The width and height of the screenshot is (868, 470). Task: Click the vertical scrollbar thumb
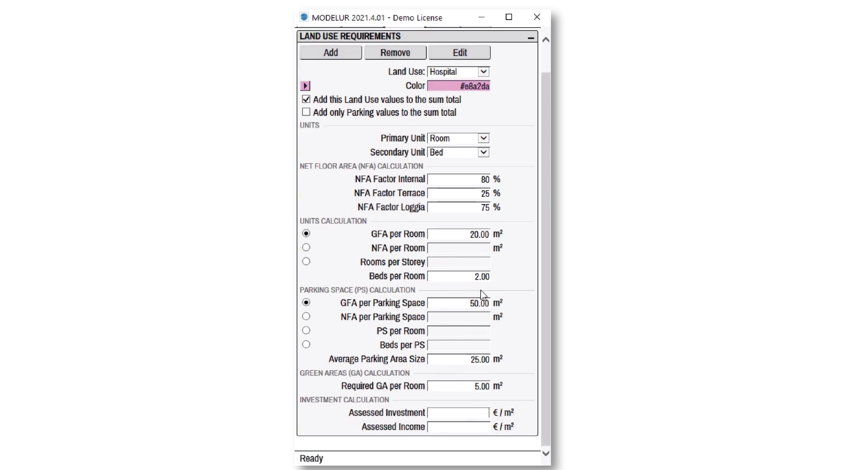click(546, 259)
